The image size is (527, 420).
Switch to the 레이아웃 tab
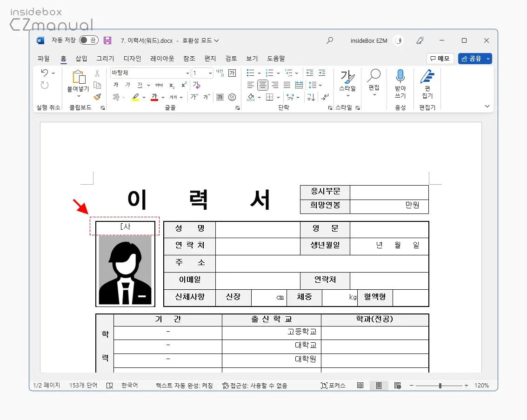(x=162, y=59)
